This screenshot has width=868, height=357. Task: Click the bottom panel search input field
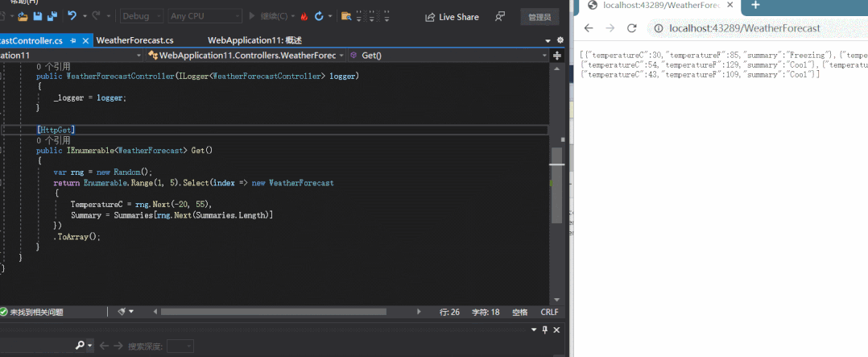pos(36,346)
